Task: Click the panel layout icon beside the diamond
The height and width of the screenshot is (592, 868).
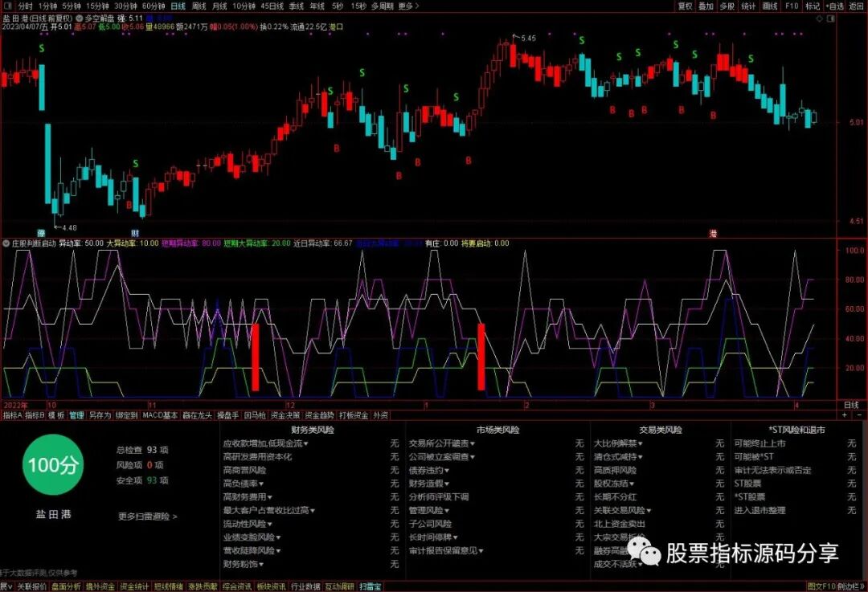Action: [x=830, y=18]
